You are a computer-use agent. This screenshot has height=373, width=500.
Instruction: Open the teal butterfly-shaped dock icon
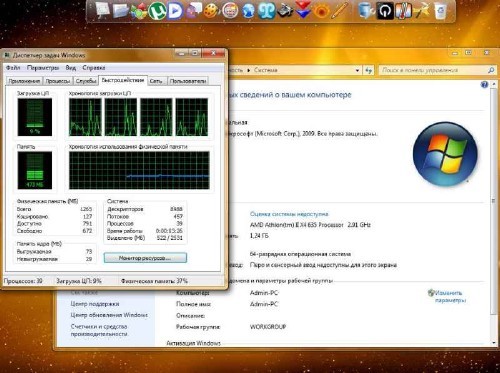click(267, 11)
